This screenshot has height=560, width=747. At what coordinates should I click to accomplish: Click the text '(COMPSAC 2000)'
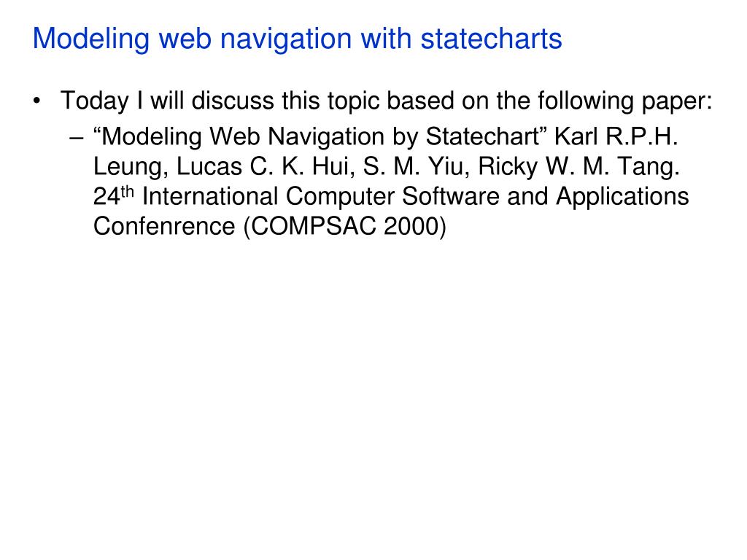(345, 227)
